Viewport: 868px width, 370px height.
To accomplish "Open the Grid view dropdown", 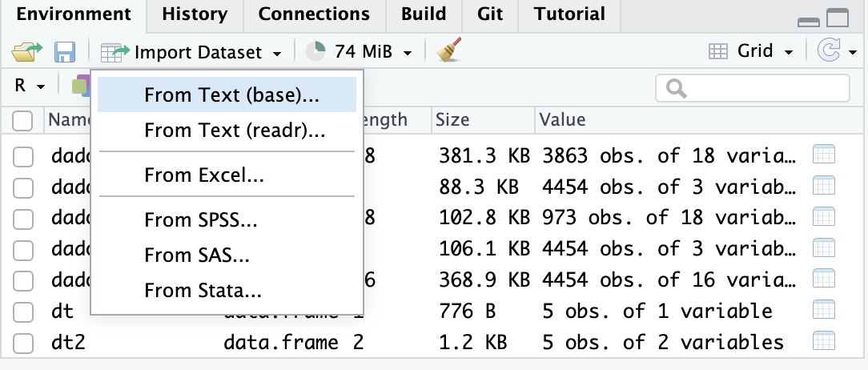I will [752, 52].
